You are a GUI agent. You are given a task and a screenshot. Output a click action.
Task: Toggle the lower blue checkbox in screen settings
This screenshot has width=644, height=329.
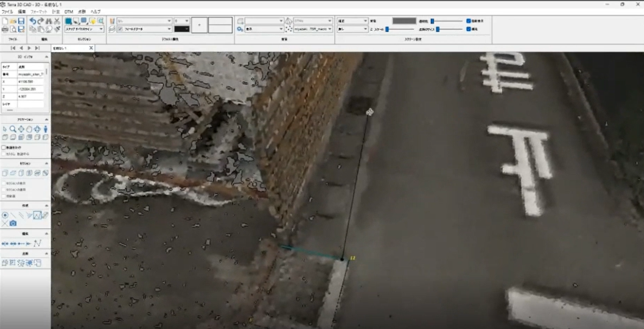tap(468, 29)
